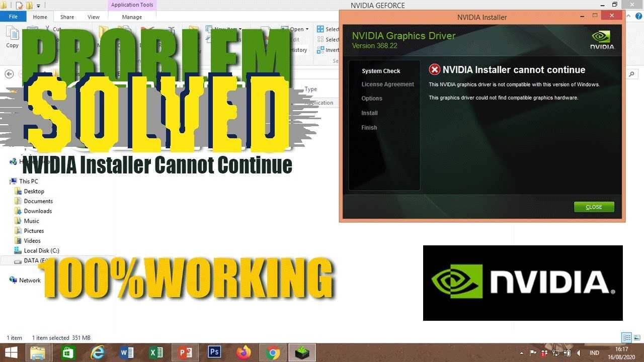Sort by the Type column header

tap(311, 89)
